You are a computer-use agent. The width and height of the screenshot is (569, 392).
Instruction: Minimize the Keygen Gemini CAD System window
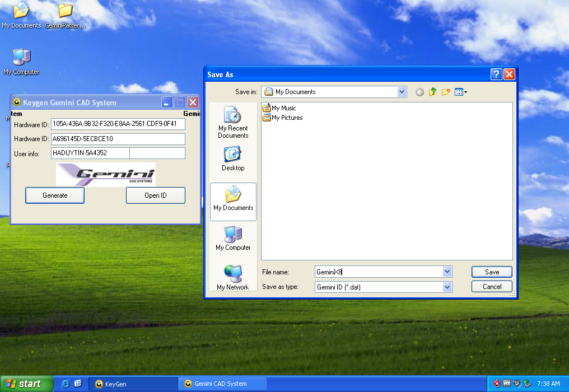(x=167, y=102)
